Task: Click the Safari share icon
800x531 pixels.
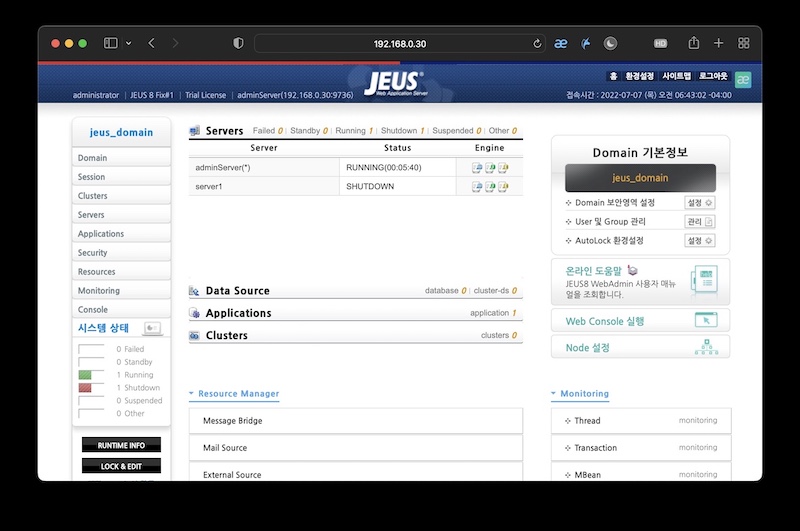Action: tap(693, 43)
